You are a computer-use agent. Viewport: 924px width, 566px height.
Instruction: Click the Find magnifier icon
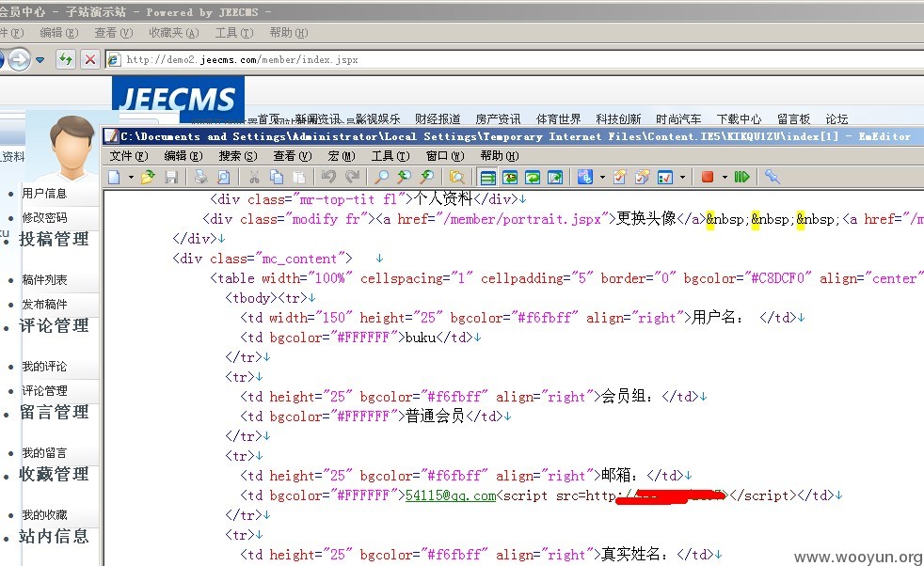pyautogui.click(x=382, y=178)
